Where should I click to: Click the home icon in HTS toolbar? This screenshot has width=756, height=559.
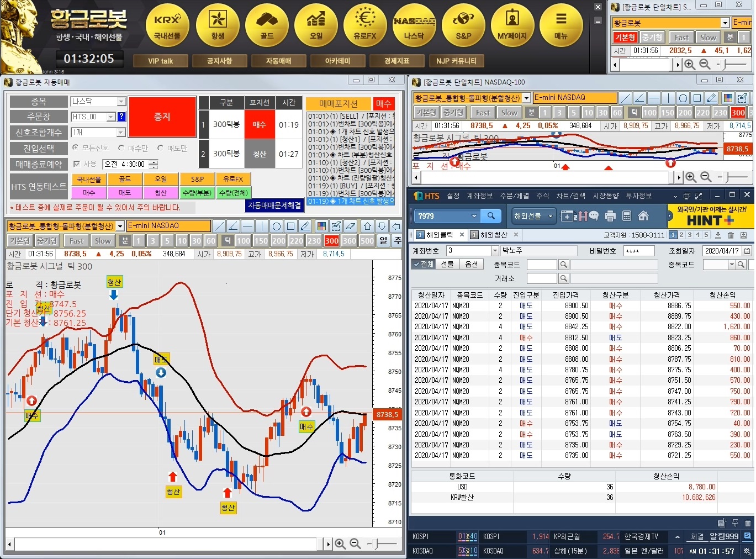[x=643, y=216]
